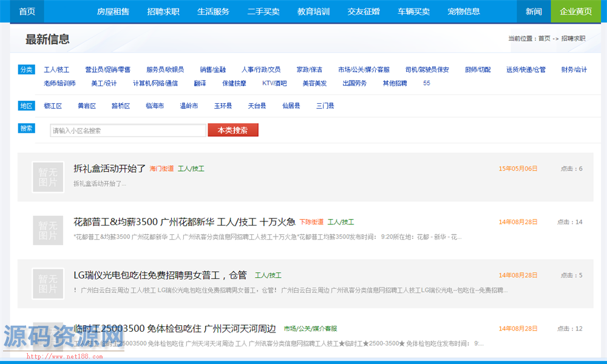Click 工人/技工 tag on 拆礼盒 listing

(191, 169)
